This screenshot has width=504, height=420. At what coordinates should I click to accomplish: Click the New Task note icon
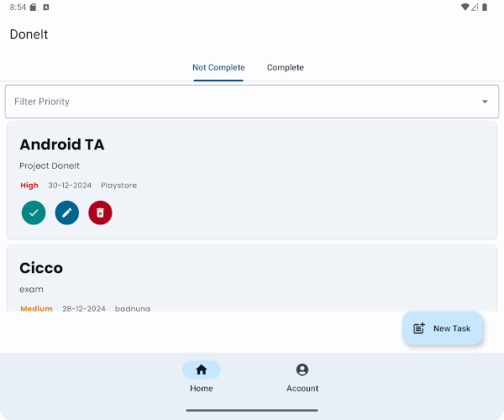point(419,328)
